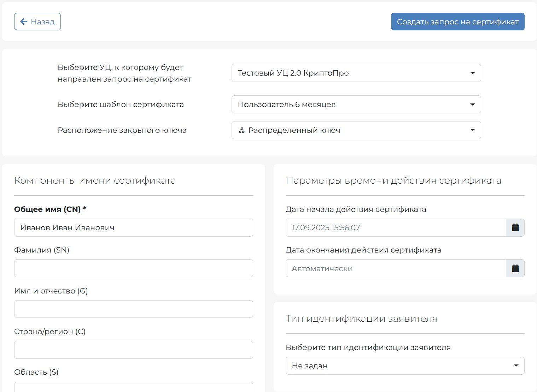This screenshot has width=537, height=392.
Task: Focus the Общее имя (CN) input field
Action: click(x=133, y=228)
